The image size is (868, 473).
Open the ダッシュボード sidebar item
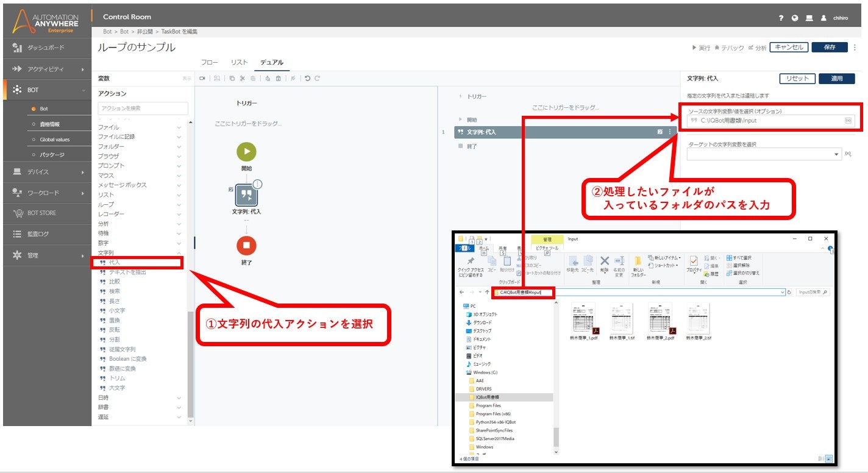pos(46,48)
